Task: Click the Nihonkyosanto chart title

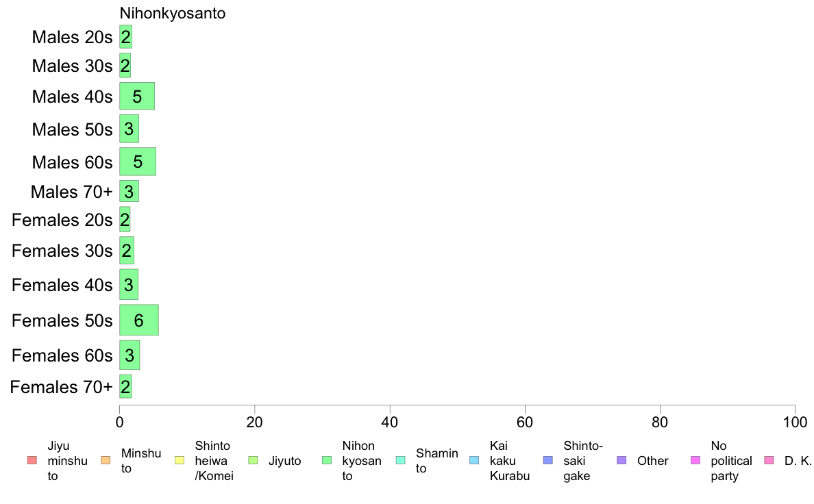Action: tap(173, 13)
